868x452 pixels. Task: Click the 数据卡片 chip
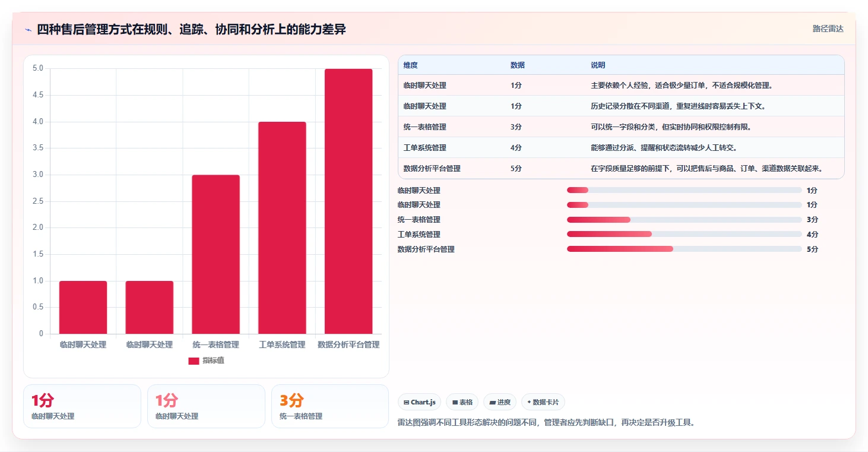point(543,402)
